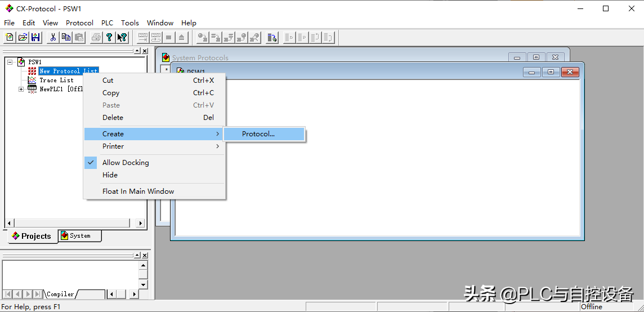The height and width of the screenshot is (312, 644).
Task: Open the Help menu
Action: pyautogui.click(x=189, y=23)
